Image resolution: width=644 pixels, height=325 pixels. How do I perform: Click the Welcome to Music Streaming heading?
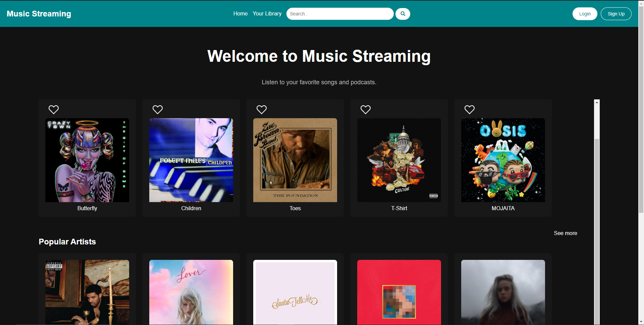pyautogui.click(x=319, y=56)
